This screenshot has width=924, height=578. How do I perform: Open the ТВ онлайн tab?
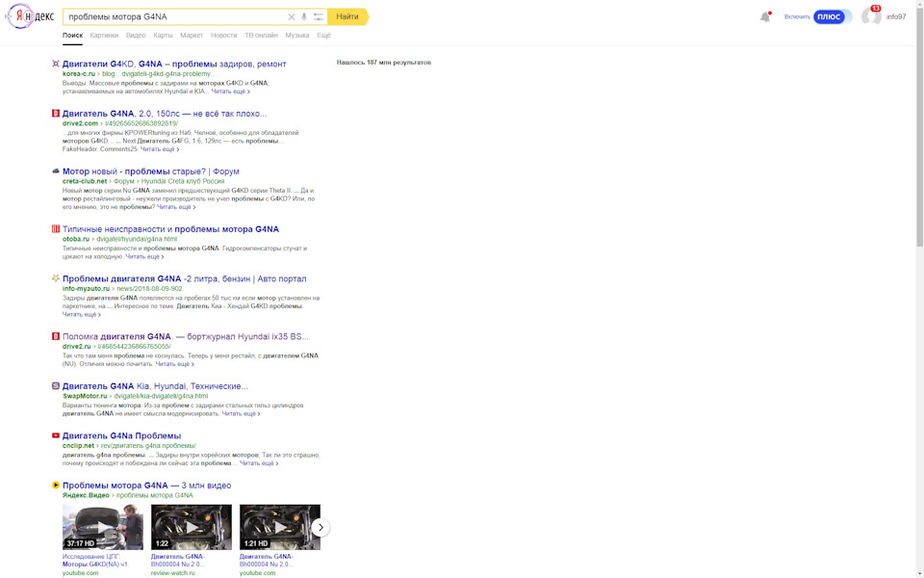[x=261, y=36]
